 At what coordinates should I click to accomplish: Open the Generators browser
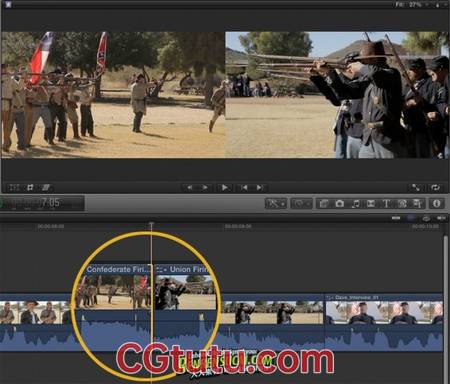pyautogui.click(x=402, y=203)
